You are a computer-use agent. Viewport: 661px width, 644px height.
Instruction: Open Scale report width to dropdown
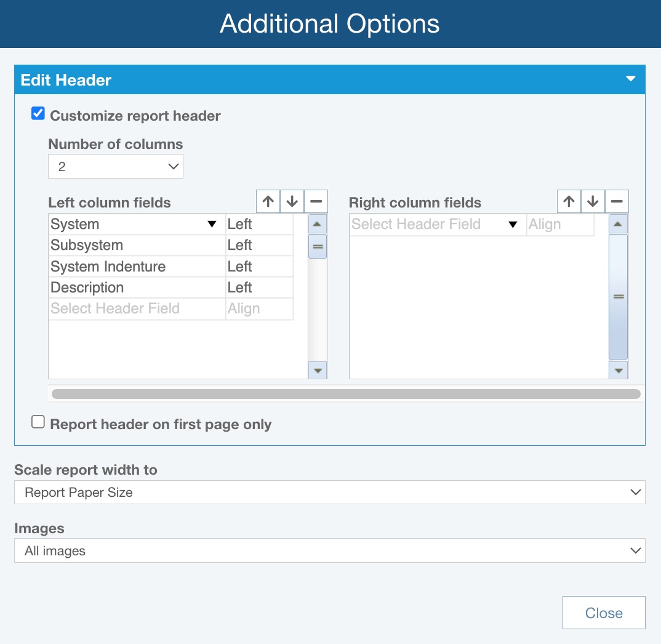tap(329, 493)
